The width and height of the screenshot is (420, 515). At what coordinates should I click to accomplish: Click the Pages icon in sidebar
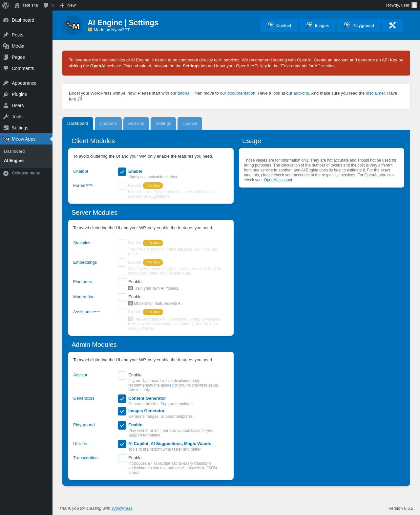[6, 57]
